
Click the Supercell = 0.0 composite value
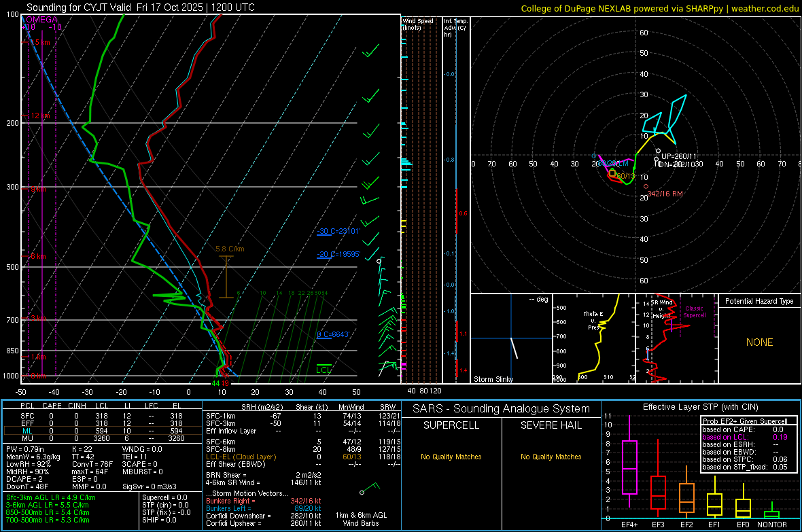(x=164, y=497)
